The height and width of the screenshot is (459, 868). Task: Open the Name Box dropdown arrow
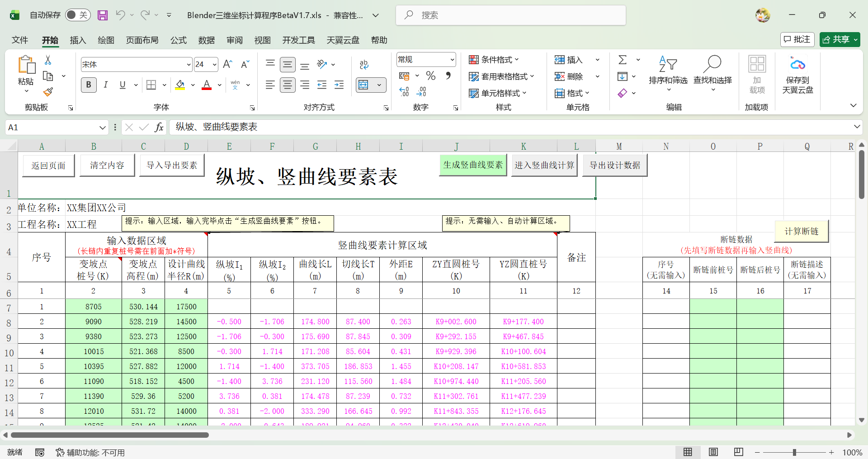click(103, 128)
